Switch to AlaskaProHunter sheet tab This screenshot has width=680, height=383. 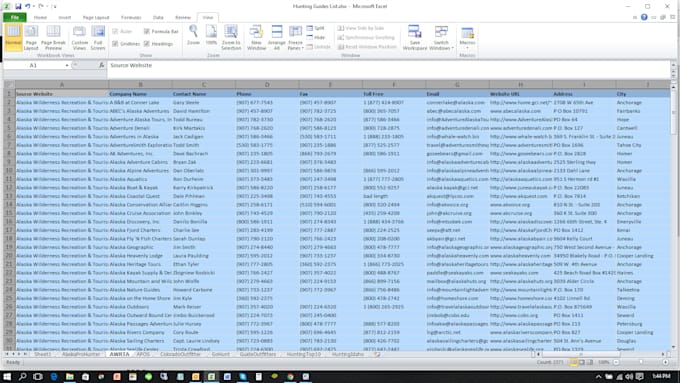click(81, 354)
